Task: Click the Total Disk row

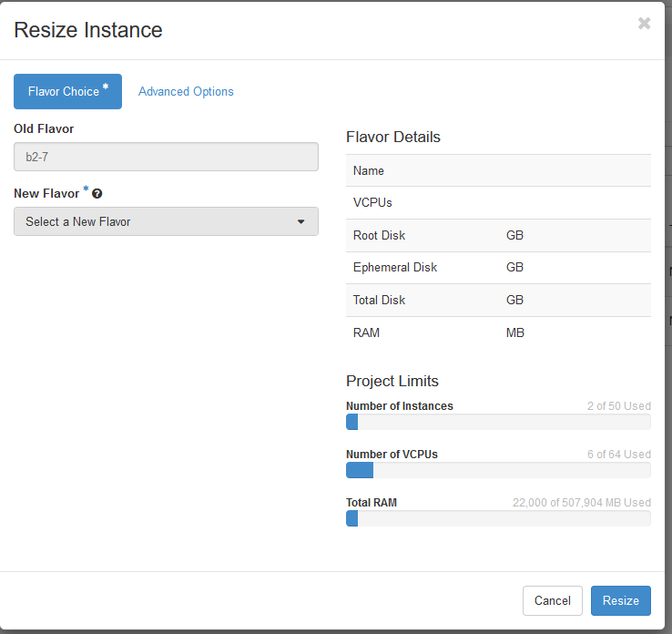Action: 498,300
